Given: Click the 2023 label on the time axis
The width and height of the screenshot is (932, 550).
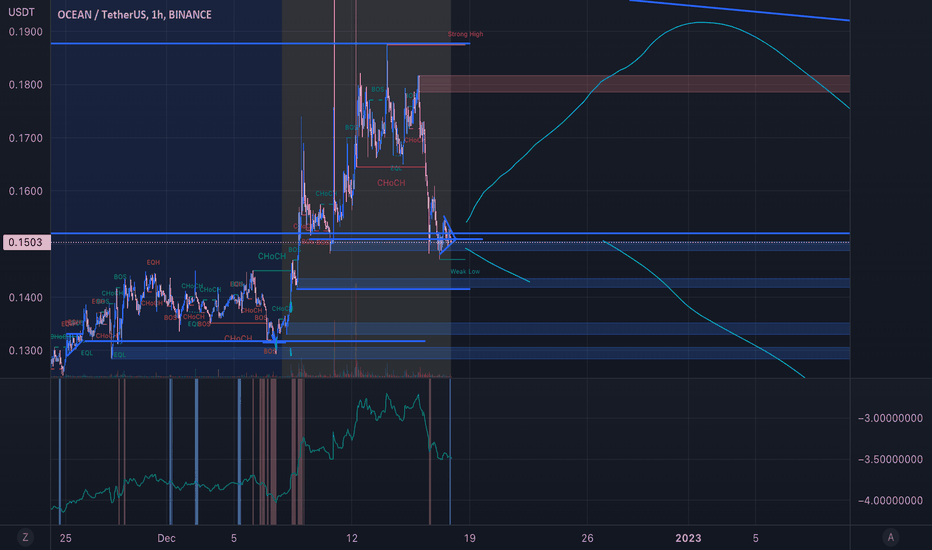Looking at the screenshot, I should tap(688, 538).
